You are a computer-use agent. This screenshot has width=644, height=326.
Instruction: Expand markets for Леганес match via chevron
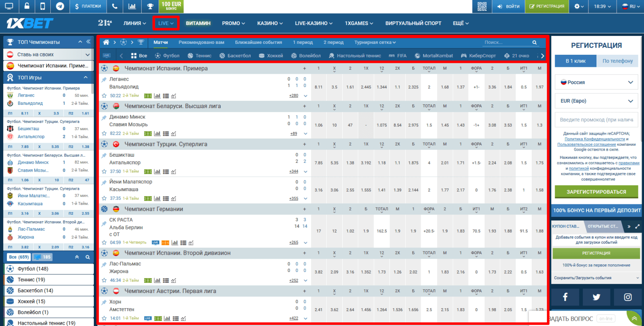coord(305,96)
